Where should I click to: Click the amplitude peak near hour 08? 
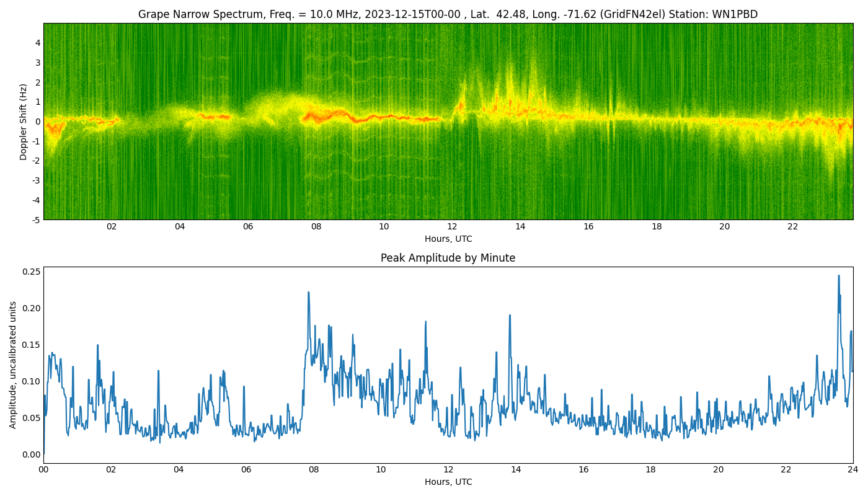[308, 293]
